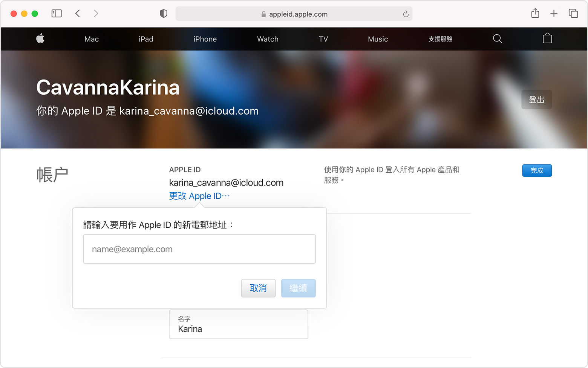Click the 名字 field containing Karina
The height and width of the screenshot is (368, 588).
238,325
